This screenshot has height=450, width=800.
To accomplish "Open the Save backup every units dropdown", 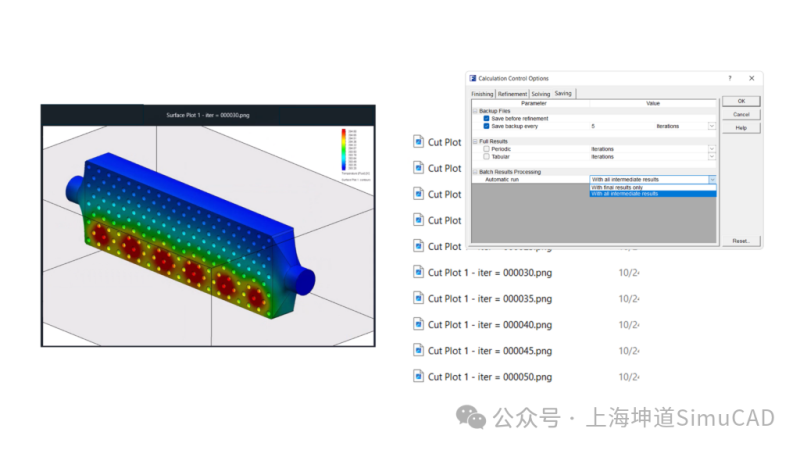I will pyautogui.click(x=712, y=126).
